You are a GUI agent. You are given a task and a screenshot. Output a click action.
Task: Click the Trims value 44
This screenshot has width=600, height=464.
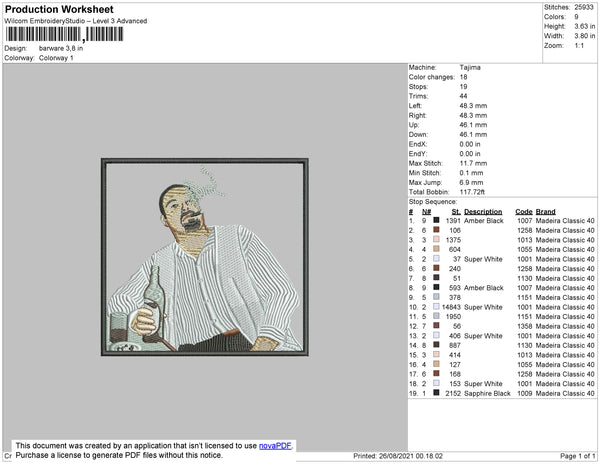(463, 96)
